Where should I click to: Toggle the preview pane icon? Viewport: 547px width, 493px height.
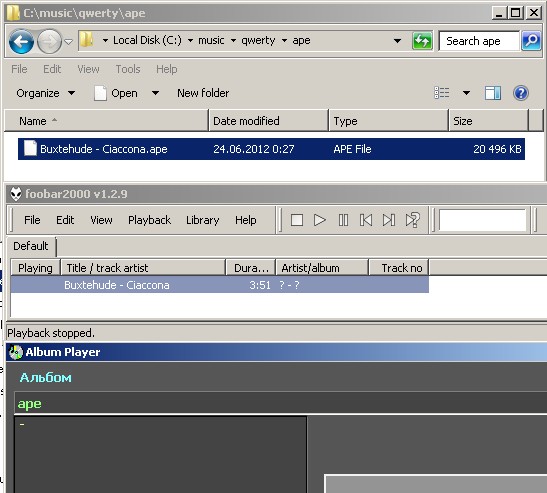(x=493, y=93)
